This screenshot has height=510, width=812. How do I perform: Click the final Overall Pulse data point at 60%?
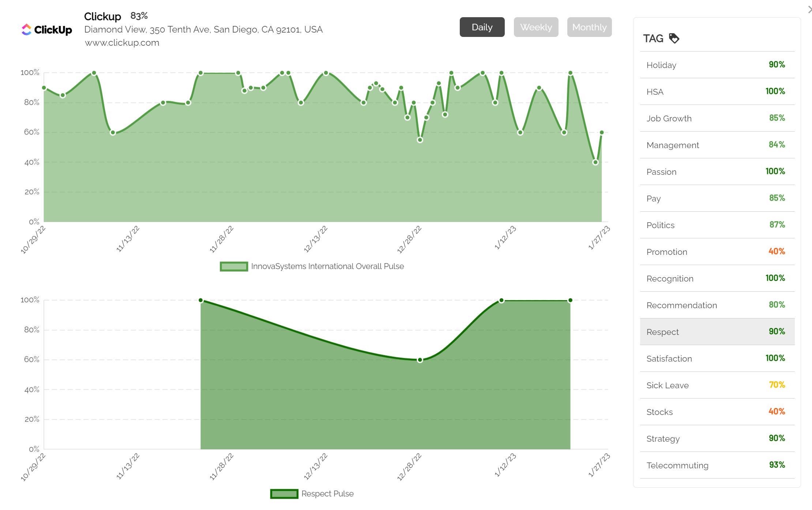(602, 132)
